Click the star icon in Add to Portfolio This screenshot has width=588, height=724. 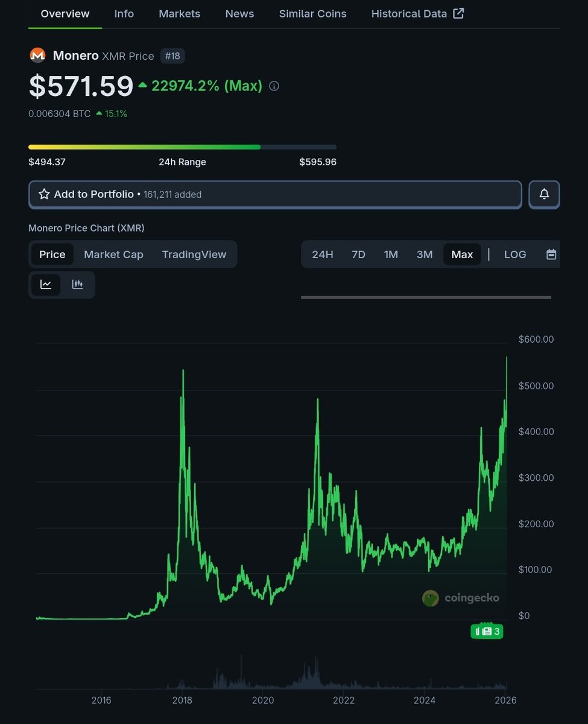pos(44,194)
